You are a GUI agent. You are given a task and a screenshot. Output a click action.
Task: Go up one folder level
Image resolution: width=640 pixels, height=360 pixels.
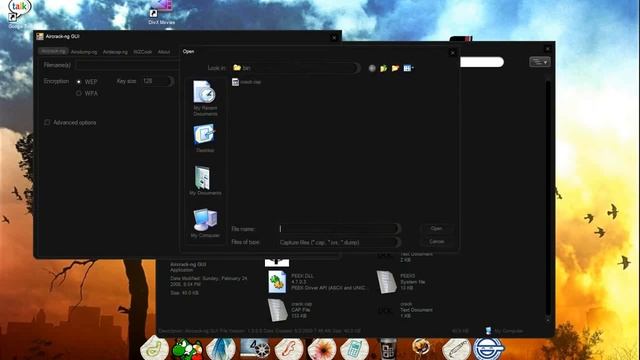(384, 68)
